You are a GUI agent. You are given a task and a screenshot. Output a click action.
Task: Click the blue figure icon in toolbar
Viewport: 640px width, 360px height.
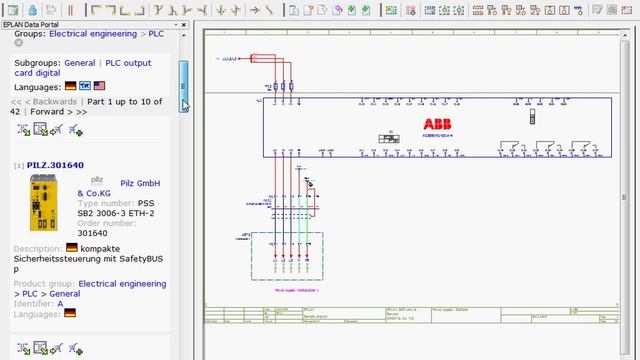pyautogui.click(x=33, y=10)
